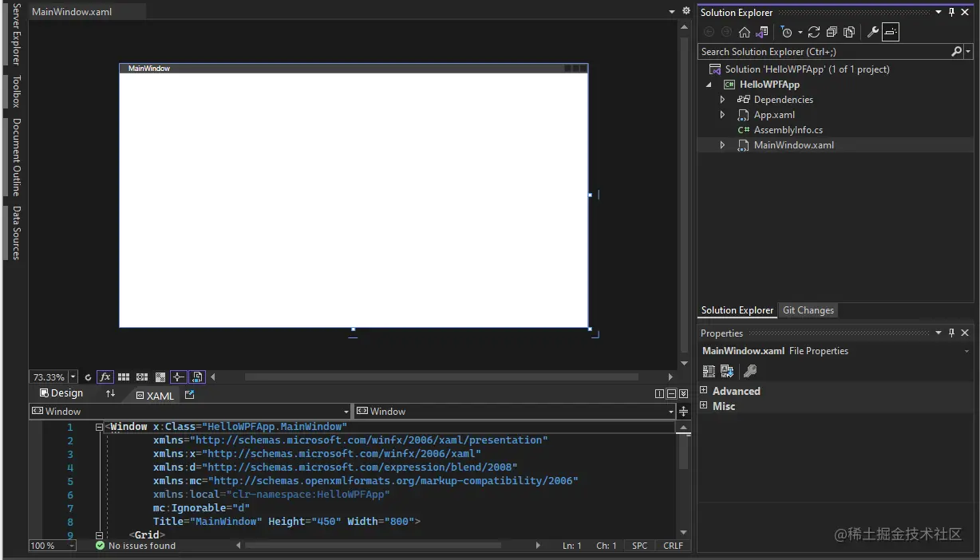Collapse All items in Solution Explorer
The image size is (980, 560).
click(831, 32)
